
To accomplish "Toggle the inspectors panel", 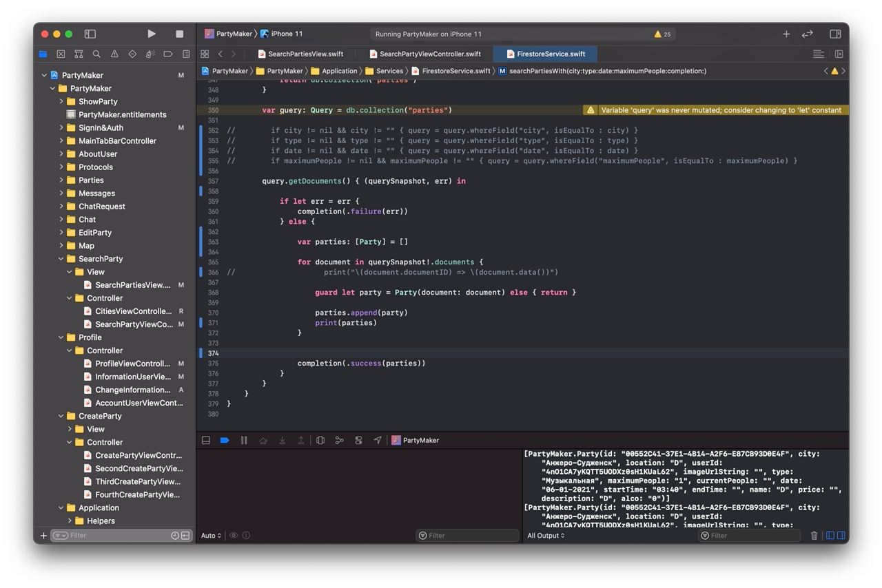I will click(835, 34).
